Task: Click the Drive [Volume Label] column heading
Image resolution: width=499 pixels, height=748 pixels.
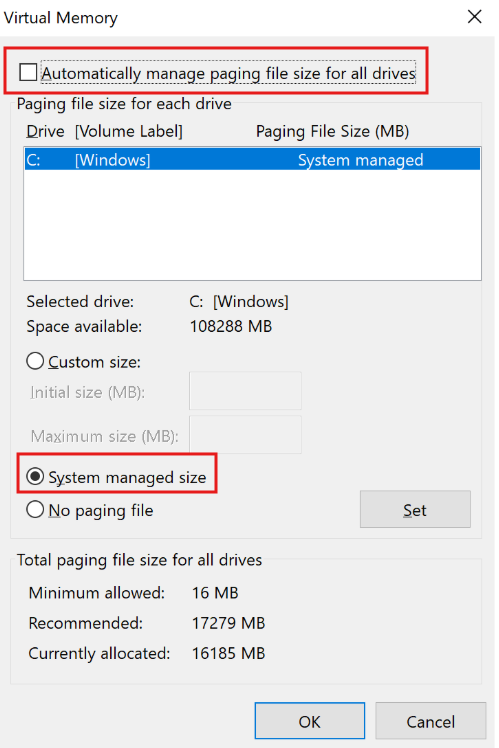Action: 104,131
